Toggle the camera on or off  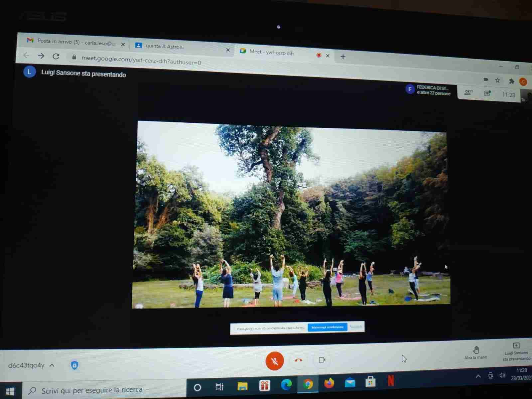[x=322, y=360]
